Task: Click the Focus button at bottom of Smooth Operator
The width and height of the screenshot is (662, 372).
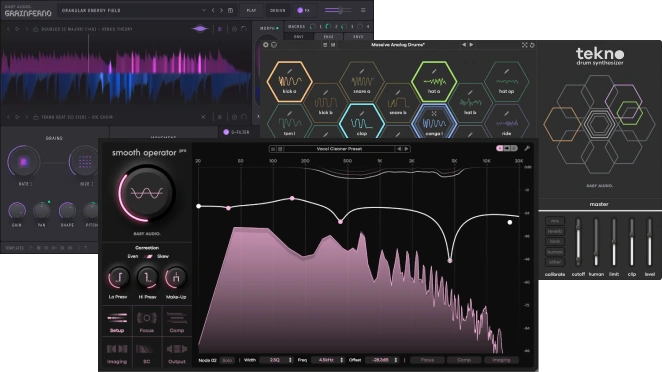Action: pos(427,360)
